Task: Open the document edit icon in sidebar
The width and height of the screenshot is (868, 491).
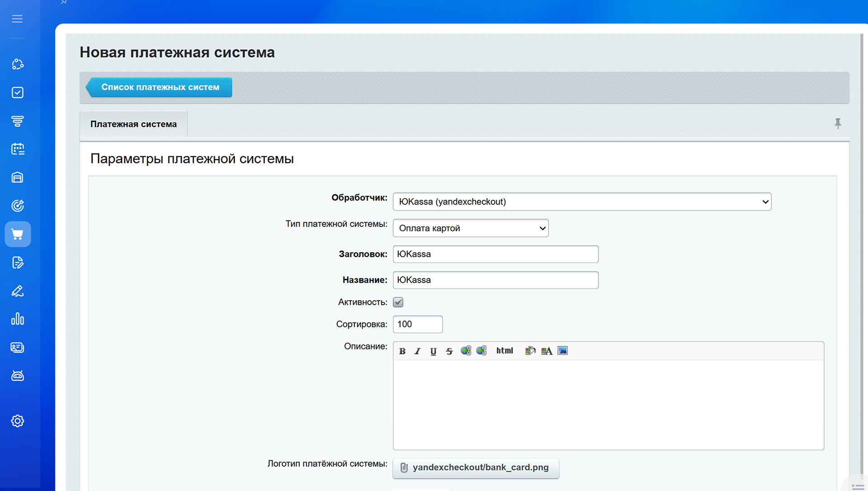Action: click(x=18, y=263)
